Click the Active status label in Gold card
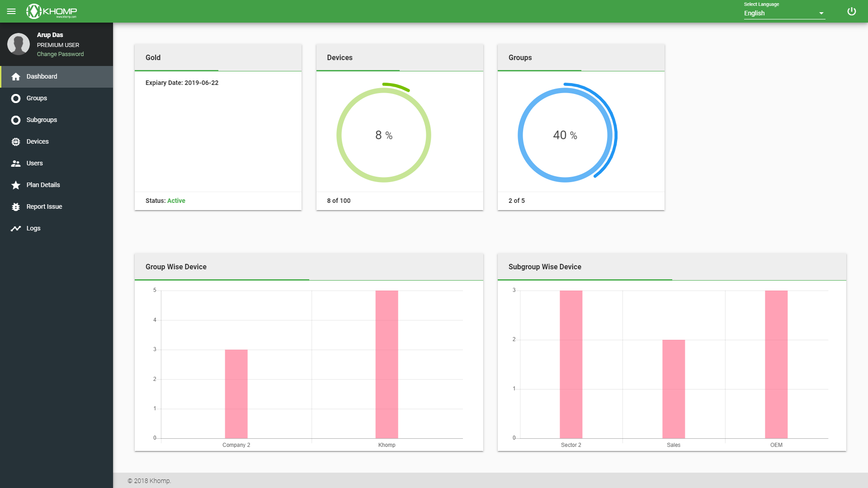The height and width of the screenshot is (488, 868). [176, 200]
